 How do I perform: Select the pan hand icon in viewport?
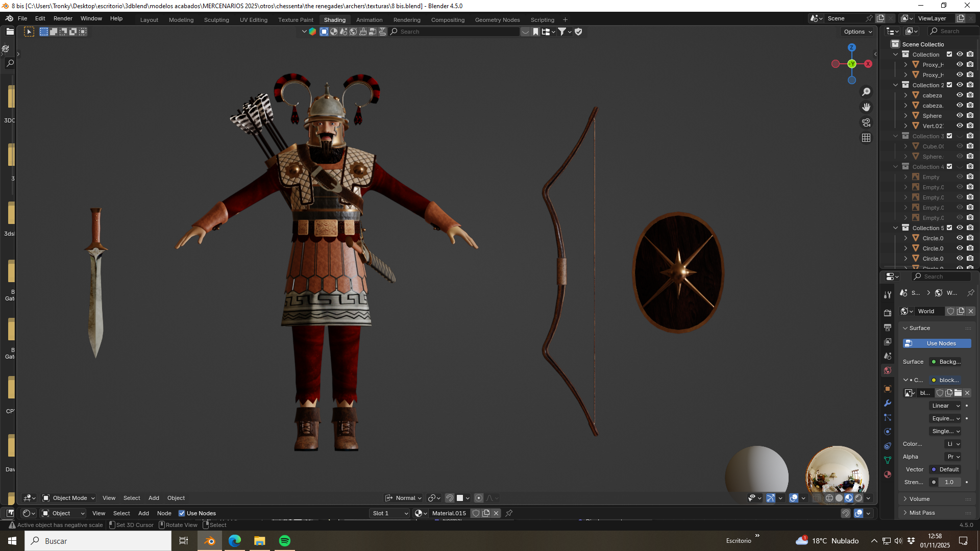[866, 107]
